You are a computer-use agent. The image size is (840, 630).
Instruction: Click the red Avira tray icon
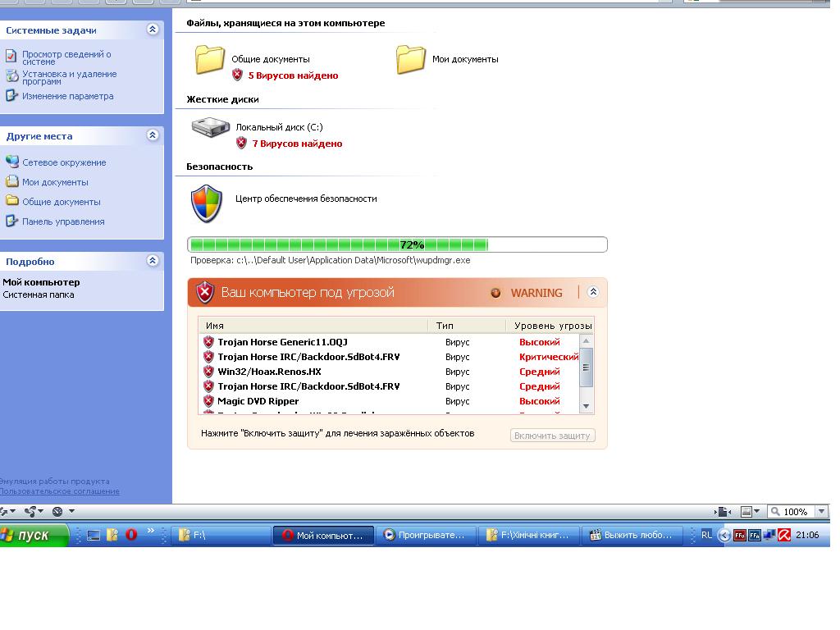tap(784, 535)
